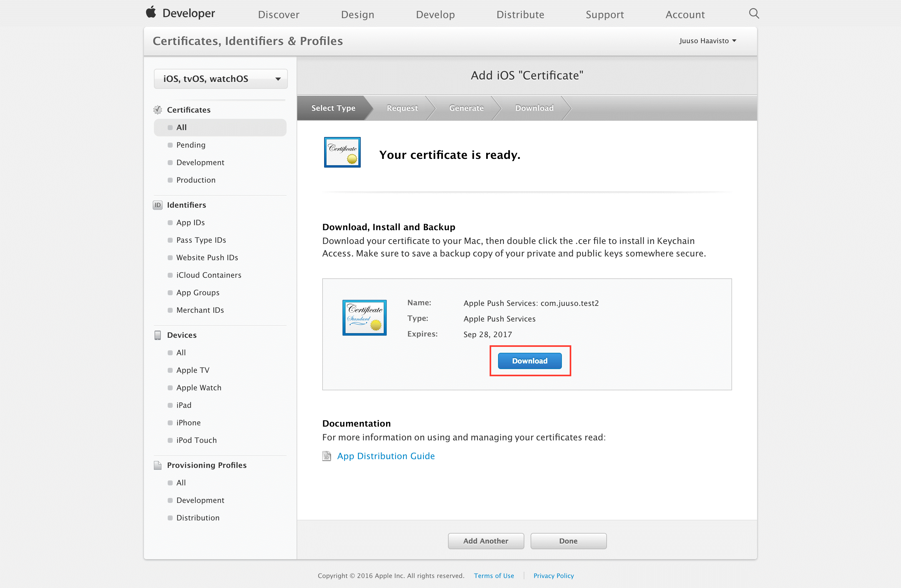Show Production certificates
Image resolution: width=901 pixels, height=588 pixels.
[196, 180]
